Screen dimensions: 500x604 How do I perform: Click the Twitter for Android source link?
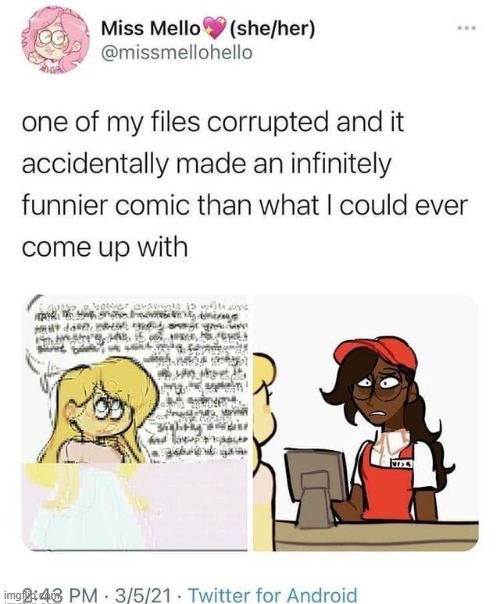(x=272, y=595)
